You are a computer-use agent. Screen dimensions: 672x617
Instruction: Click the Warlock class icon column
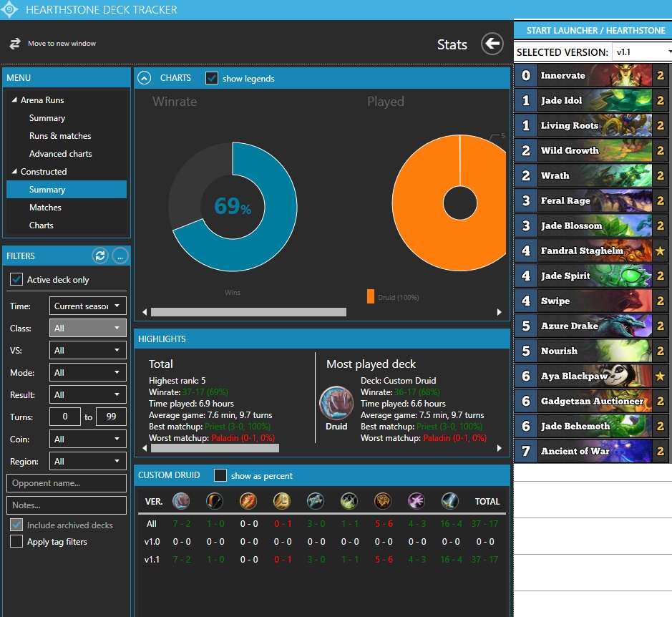(417, 501)
